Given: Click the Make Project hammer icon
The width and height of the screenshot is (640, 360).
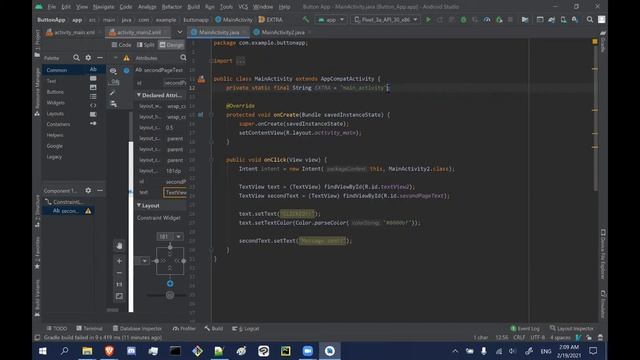Looking at the screenshot, I should point(306,20).
